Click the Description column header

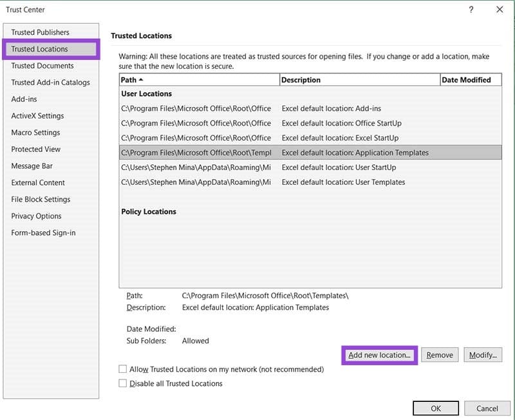click(360, 80)
